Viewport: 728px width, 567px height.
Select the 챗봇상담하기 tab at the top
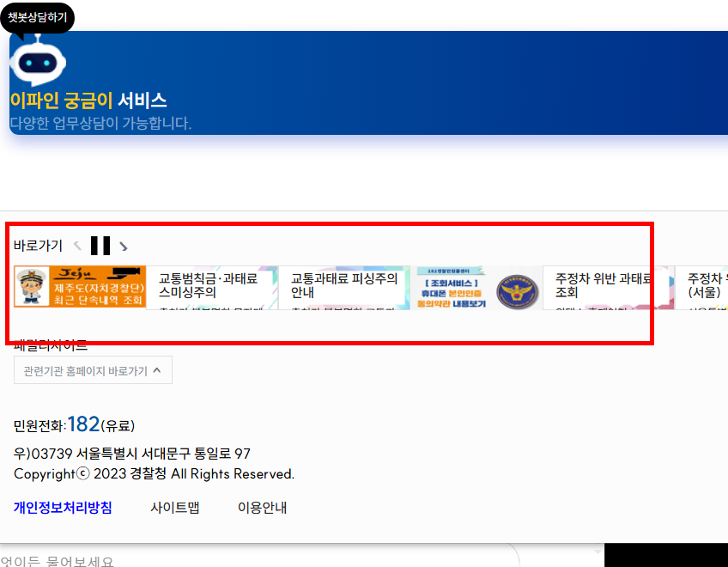[x=36, y=16]
